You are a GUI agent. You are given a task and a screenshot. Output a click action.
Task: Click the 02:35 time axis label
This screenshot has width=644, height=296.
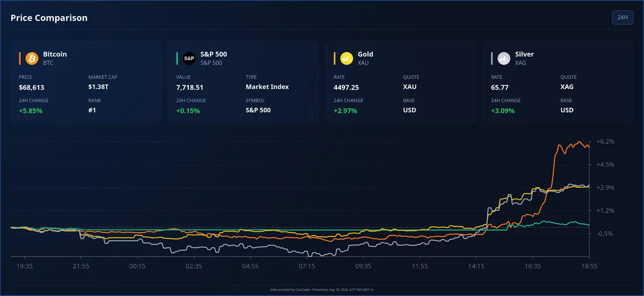(194, 266)
